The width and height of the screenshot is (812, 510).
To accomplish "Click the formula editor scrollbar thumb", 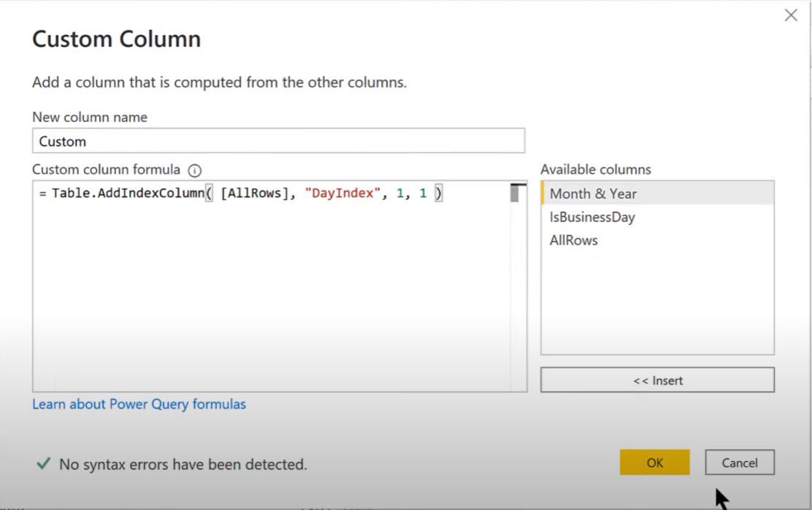I will click(x=514, y=194).
